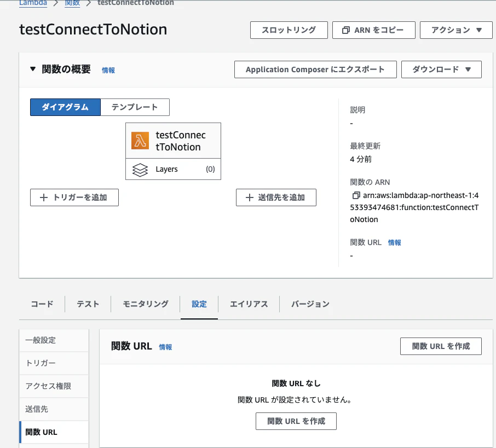Click the トリガーを追加 button
The width and height of the screenshot is (496, 448).
[74, 197]
